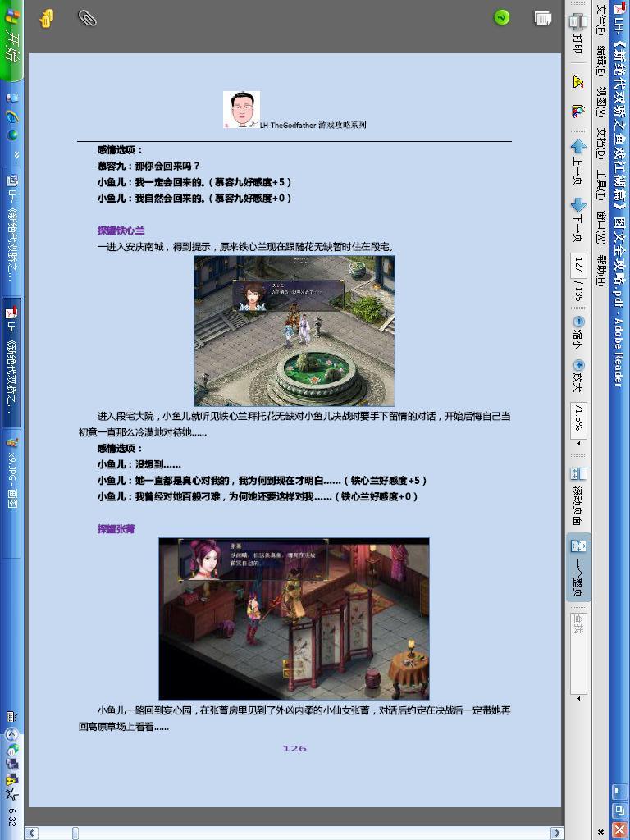Click the 探望张菁 purple heading

click(116, 529)
